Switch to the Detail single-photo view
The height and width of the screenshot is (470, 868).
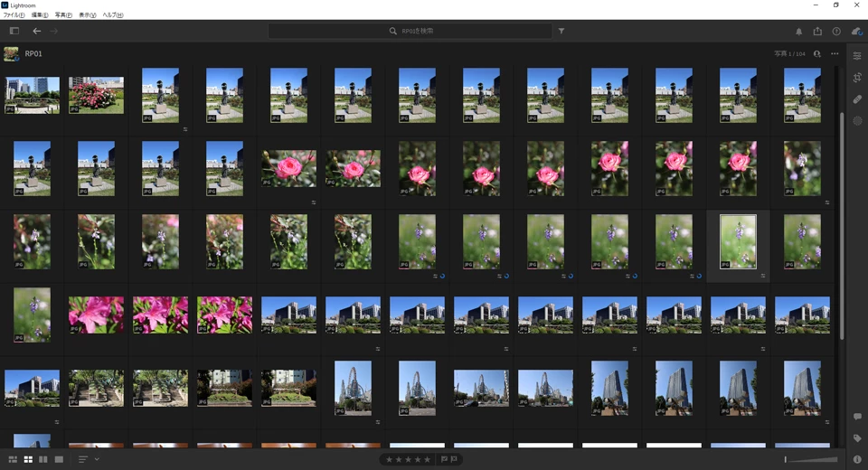(x=59, y=459)
